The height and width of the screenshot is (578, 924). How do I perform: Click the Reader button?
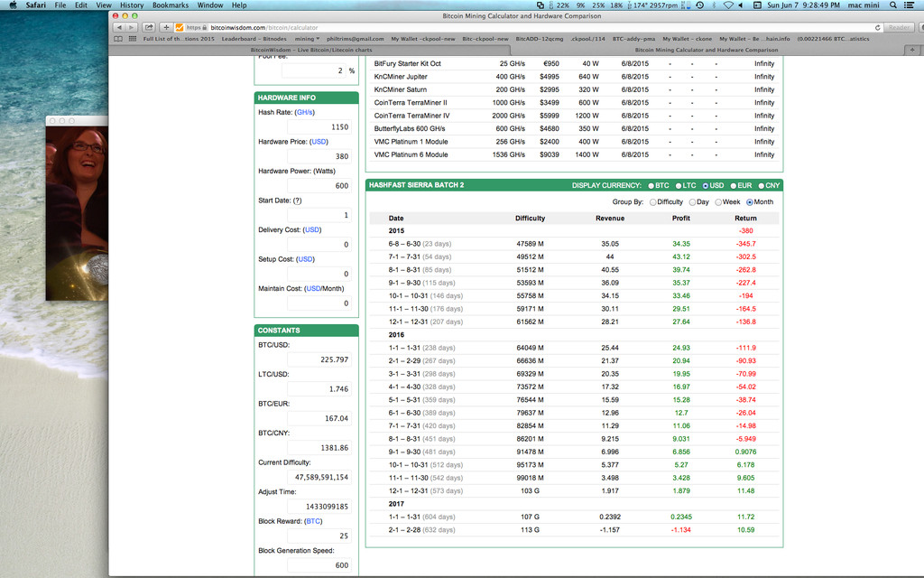pyautogui.click(x=899, y=27)
